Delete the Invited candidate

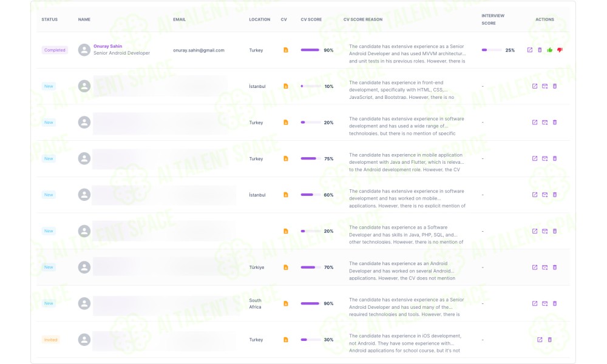coord(550,340)
